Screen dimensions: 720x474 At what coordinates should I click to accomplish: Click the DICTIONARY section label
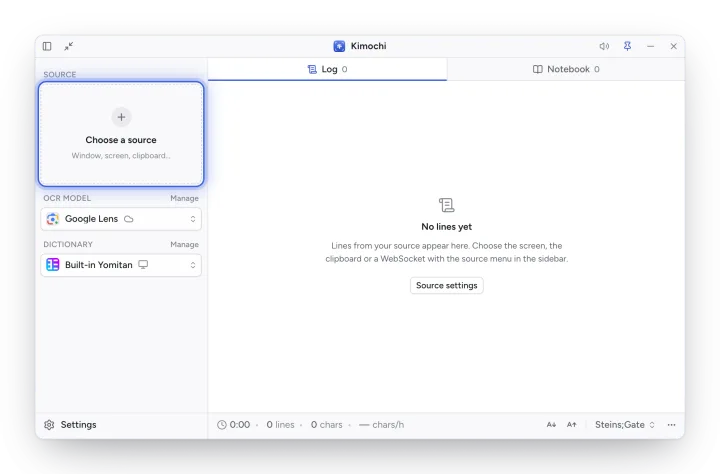click(x=68, y=244)
